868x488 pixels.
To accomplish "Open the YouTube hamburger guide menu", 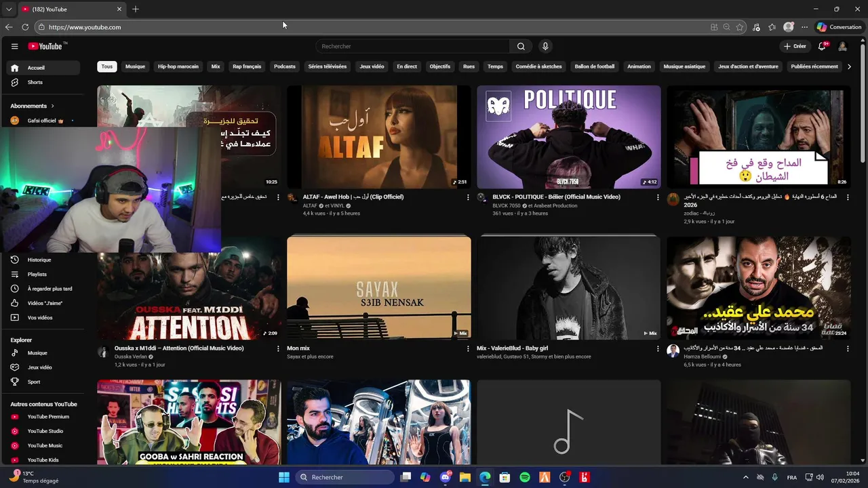I will point(14,46).
